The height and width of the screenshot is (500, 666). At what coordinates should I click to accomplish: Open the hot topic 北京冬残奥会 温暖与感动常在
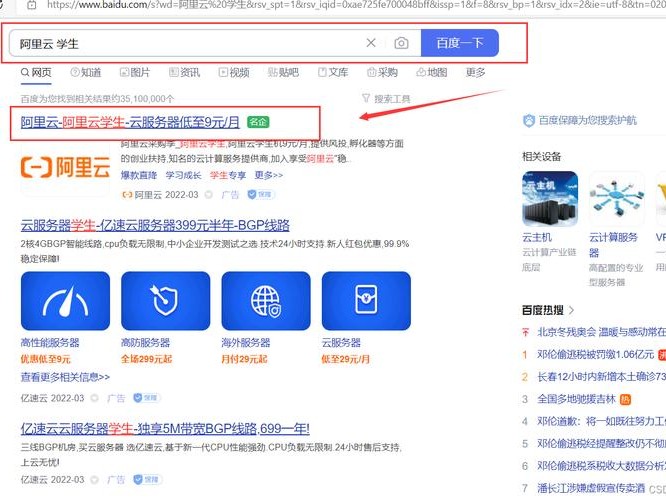point(601,332)
